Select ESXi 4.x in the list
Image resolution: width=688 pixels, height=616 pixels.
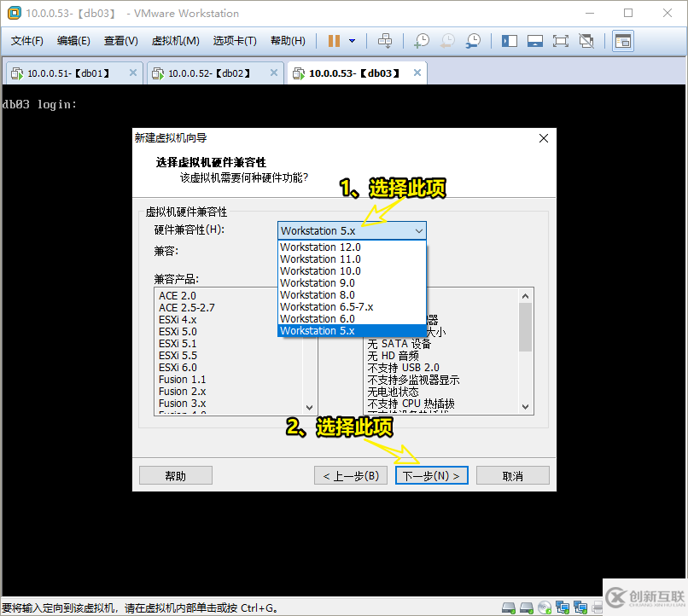click(178, 320)
